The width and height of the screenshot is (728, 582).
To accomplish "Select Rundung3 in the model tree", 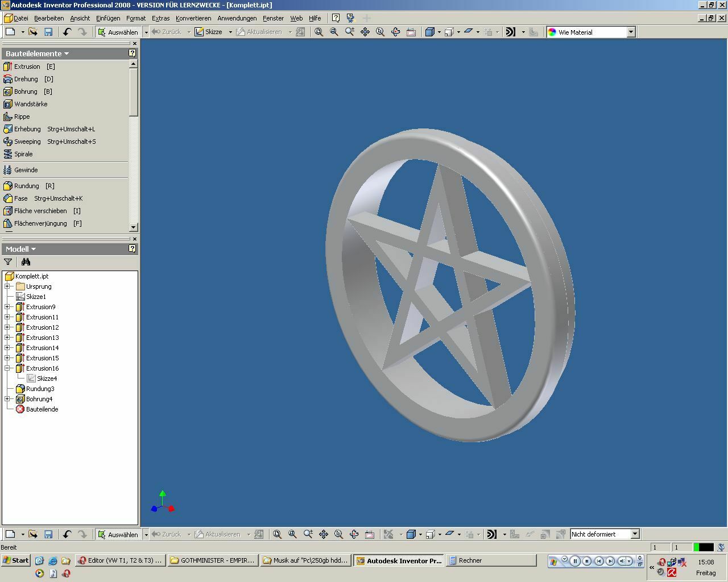I will (x=40, y=389).
